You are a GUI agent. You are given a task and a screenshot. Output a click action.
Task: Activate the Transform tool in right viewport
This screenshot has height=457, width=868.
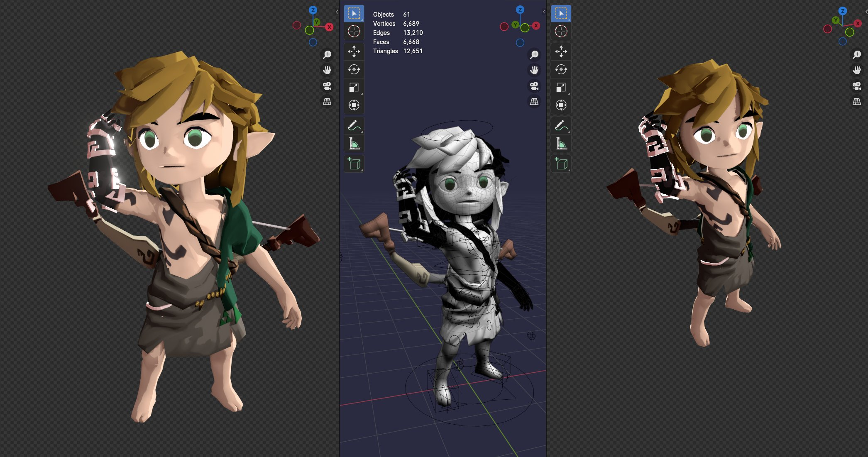pos(561,105)
